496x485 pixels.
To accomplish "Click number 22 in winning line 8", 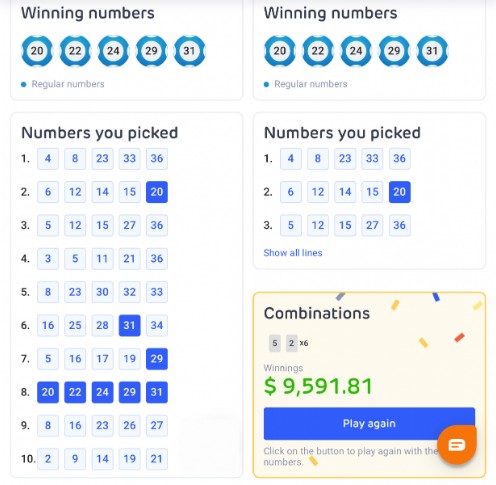I will point(75,392).
